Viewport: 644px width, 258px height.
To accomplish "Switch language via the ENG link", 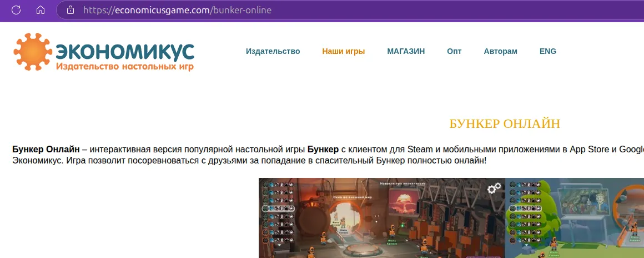I will [548, 52].
